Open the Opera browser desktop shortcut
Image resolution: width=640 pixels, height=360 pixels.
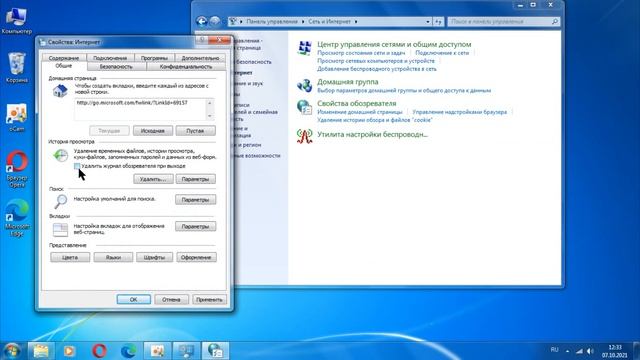(17, 169)
